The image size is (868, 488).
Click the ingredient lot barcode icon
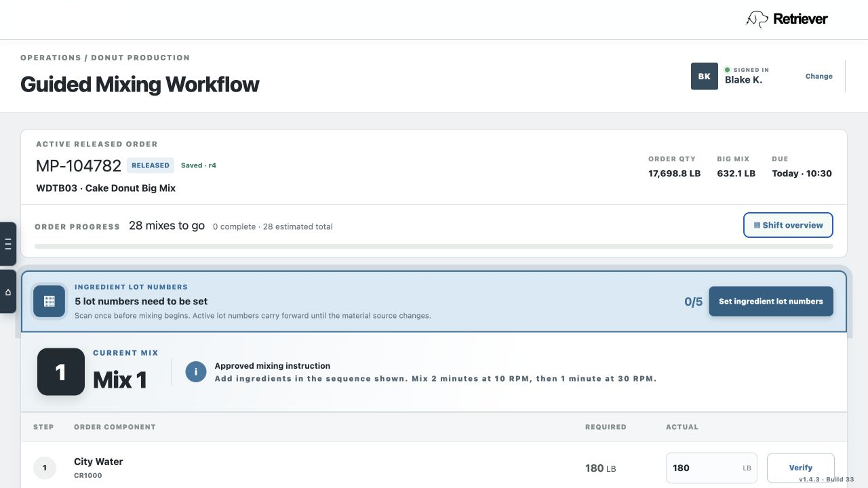[x=50, y=302]
